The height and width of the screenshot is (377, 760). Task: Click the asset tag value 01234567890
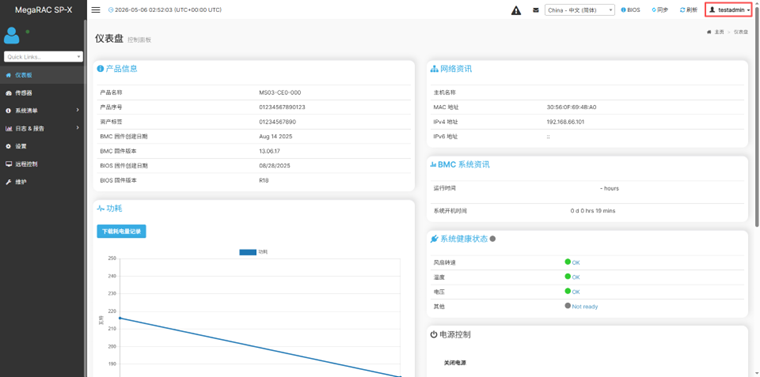(278, 122)
